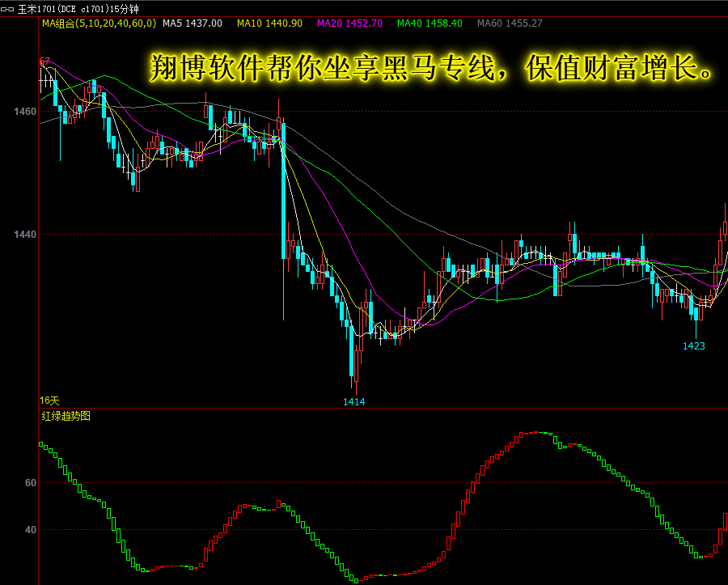Select the chart title 玉米1701(DCE c1701)15分钟

pos(78,9)
